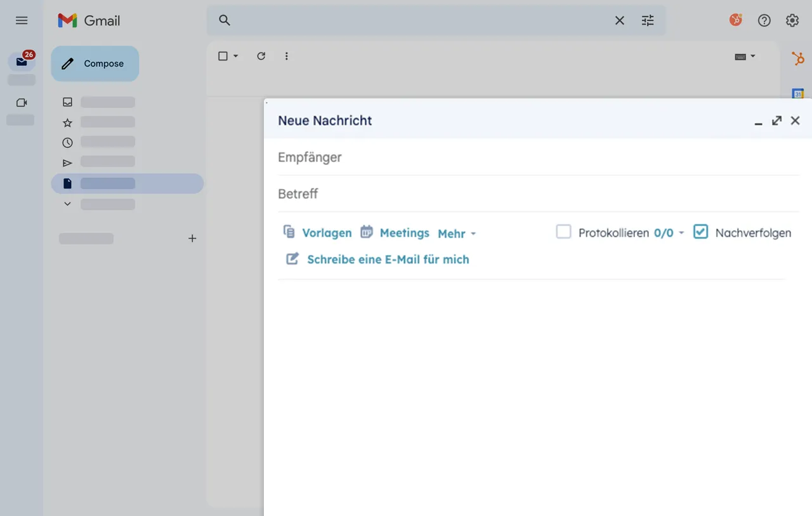Enable the Protokollieren checkbox
The image size is (812, 516).
click(563, 232)
